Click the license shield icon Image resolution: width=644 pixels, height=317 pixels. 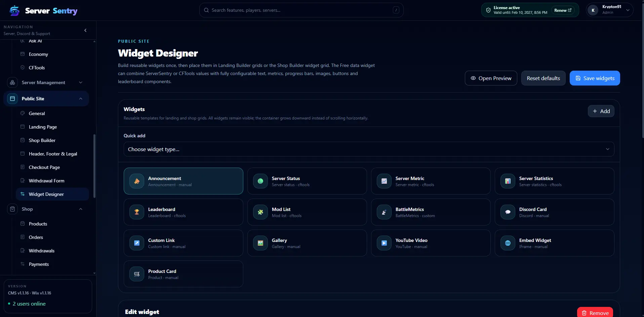488,10
